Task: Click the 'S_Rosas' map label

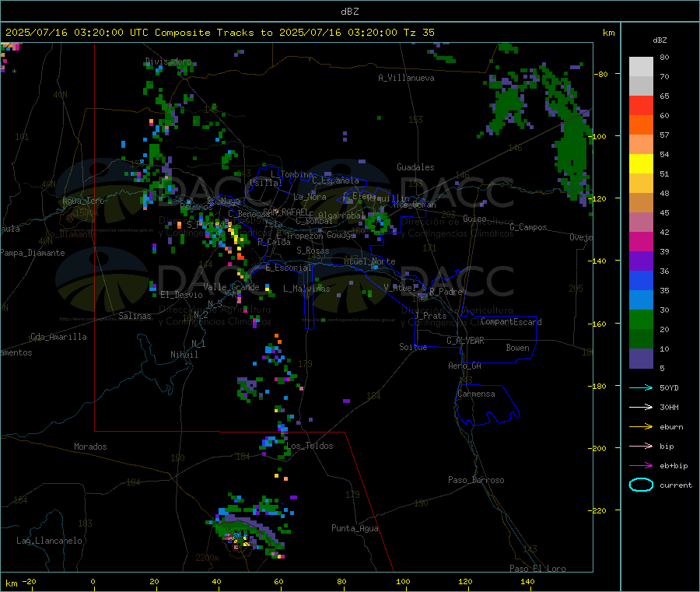Action: (313, 250)
